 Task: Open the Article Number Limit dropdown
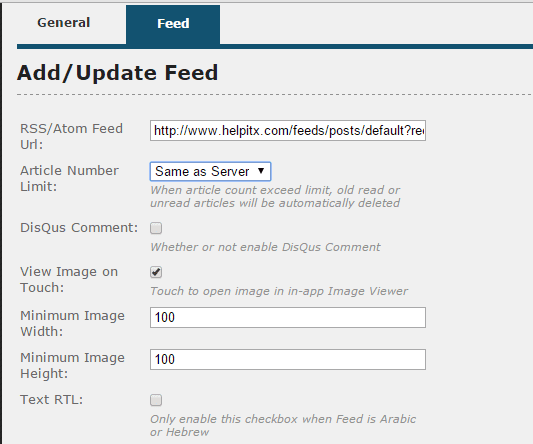[x=210, y=171]
